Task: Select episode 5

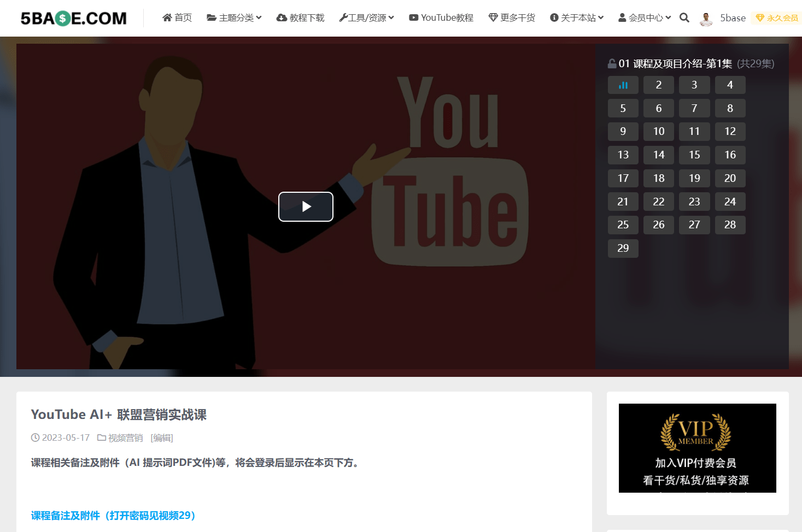Action: coord(623,109)
